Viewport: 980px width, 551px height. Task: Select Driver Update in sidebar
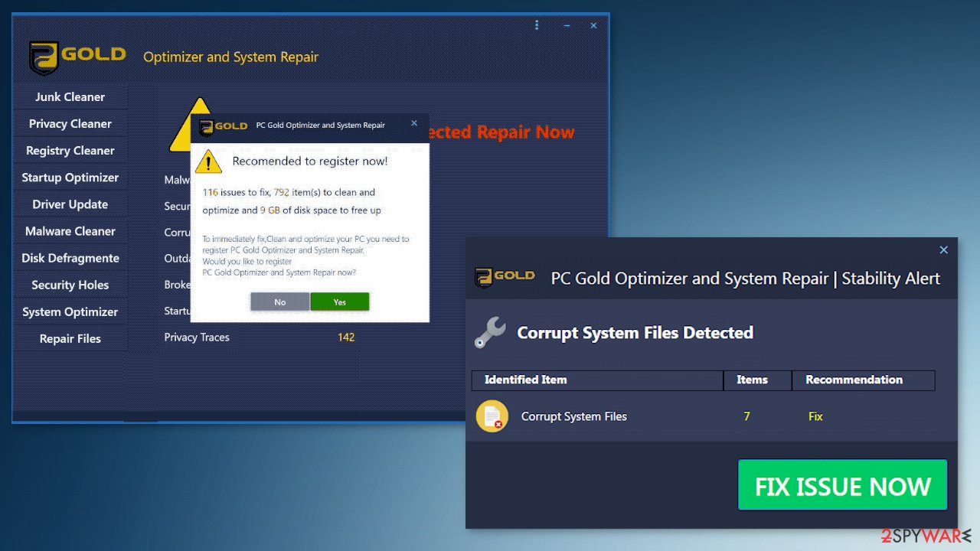[70, 204]
